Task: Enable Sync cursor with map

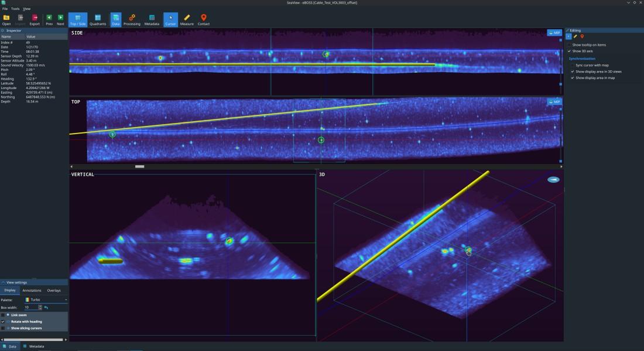Action: pos(573,65)
